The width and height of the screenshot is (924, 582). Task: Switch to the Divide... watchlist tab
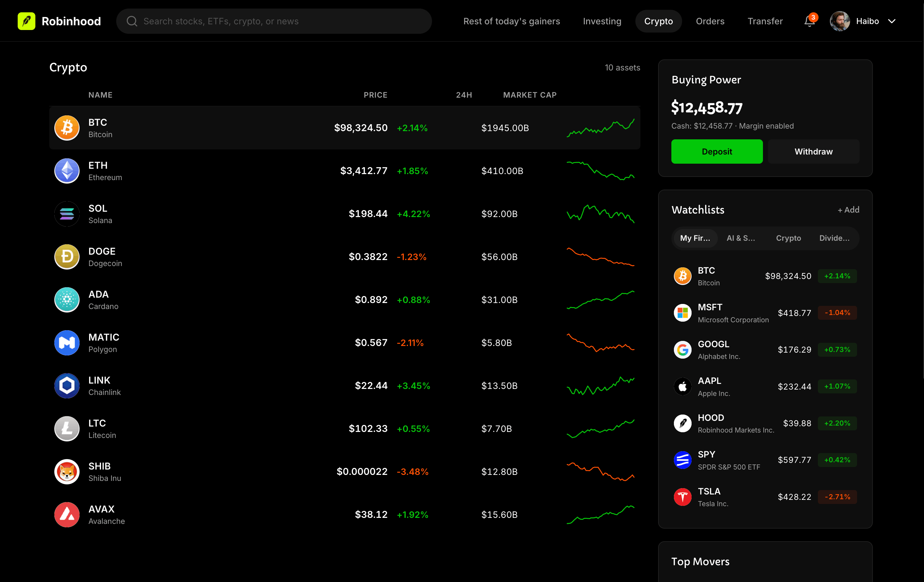(834, 238)
